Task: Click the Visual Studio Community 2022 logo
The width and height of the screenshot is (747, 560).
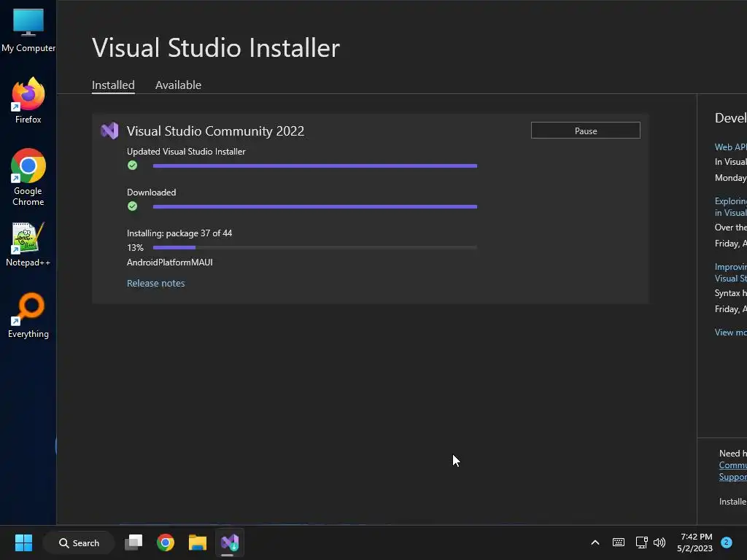Action: (x=109, y=131)
